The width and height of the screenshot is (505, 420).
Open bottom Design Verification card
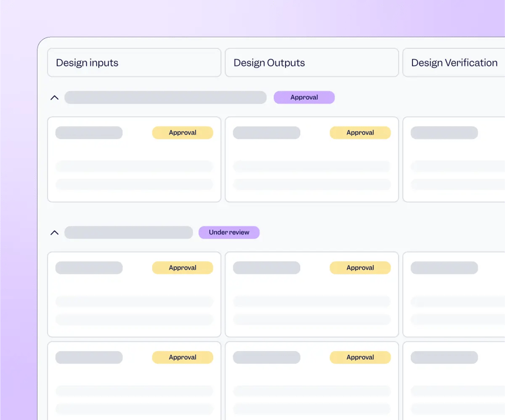(x=454, y=381)
